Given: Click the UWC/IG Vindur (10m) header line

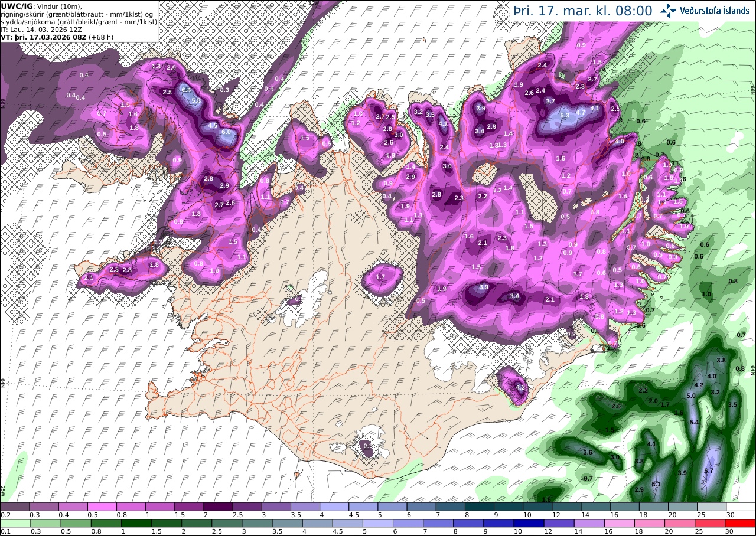Looking at the screenshot, I should point(42,6).
